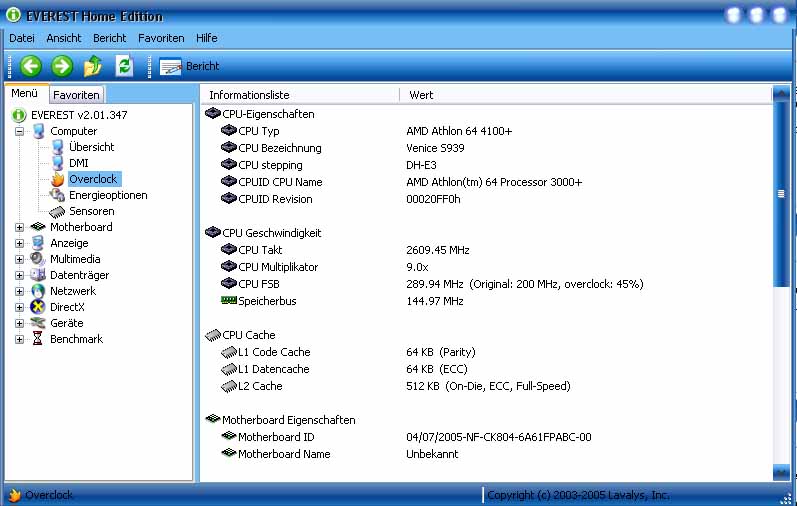Click the Motherboard ID row icon
Image resolution: width=797 pixels, height=506 pixels.
[x=229, y=436]
